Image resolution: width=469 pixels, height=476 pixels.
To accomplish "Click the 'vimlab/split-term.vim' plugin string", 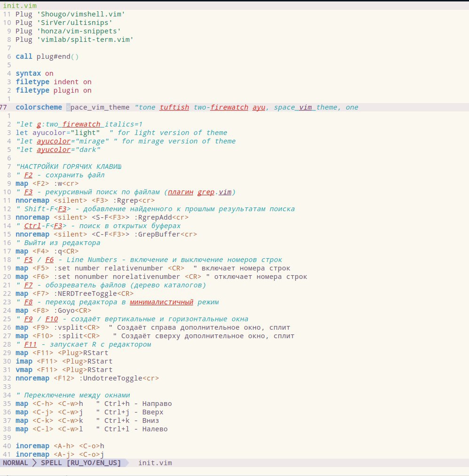I will coord(85,40).
